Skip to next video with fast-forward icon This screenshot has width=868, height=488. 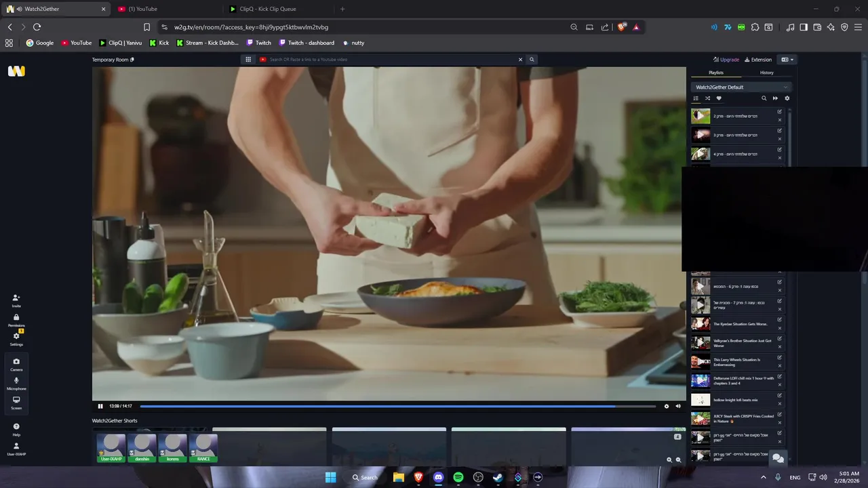click(x=775, y=98)
